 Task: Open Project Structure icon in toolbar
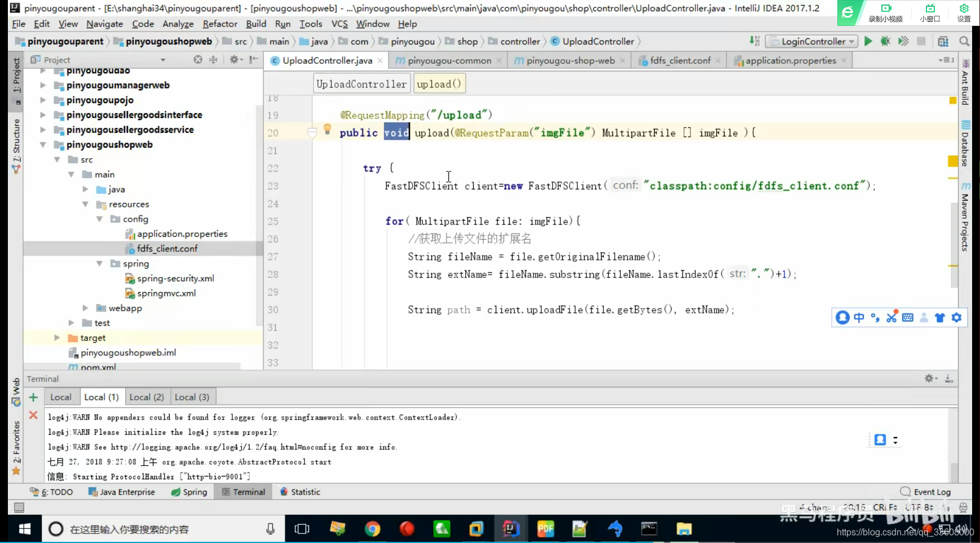coord(943,41)
